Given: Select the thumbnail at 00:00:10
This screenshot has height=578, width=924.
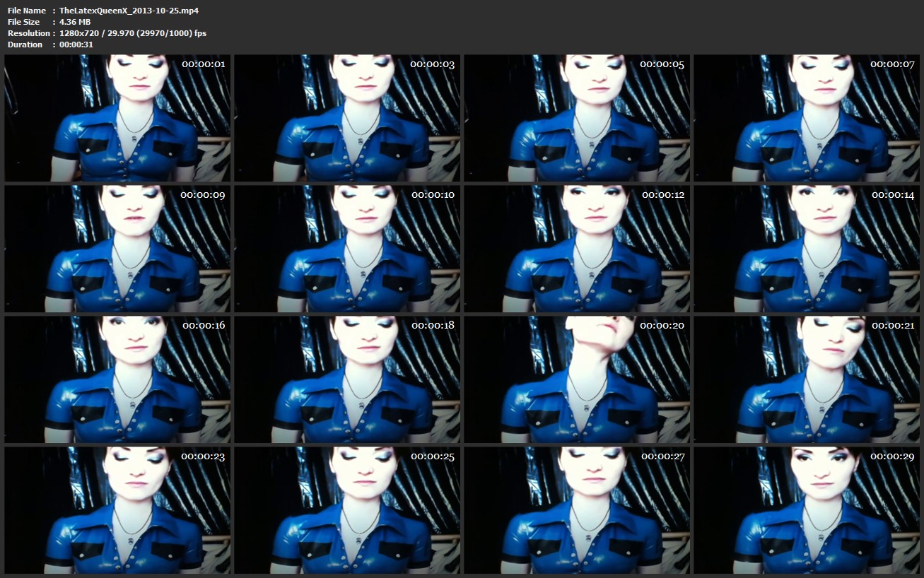Looking at the screenshot, I should click(347, 249).
